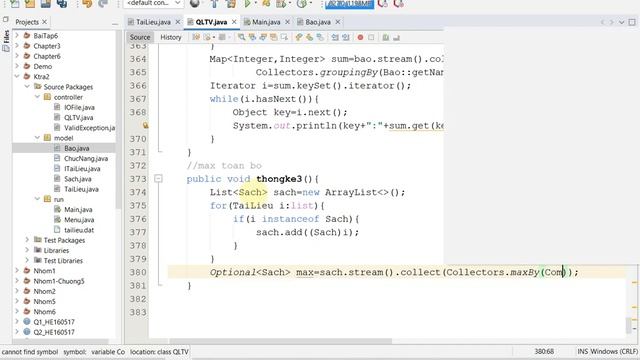640x360 pixels.
Task: Open the default config dropdown
Action: point(153,4)
